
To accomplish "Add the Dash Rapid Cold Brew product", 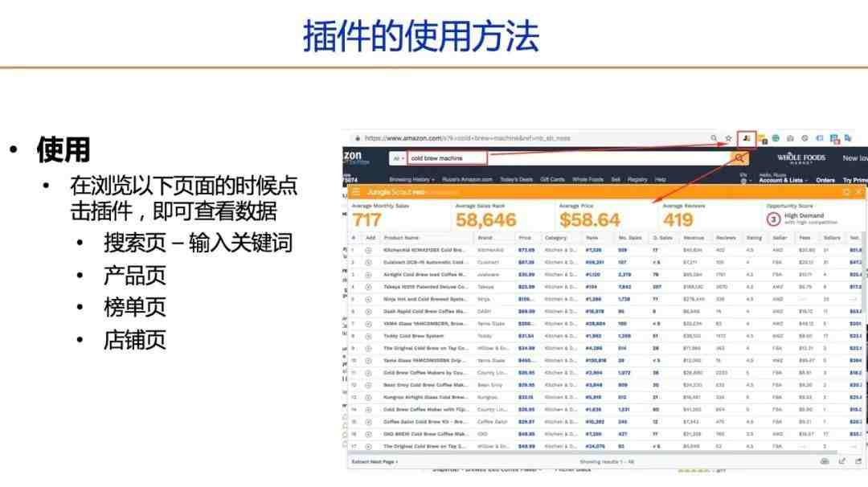I will (x=369, y=312).
